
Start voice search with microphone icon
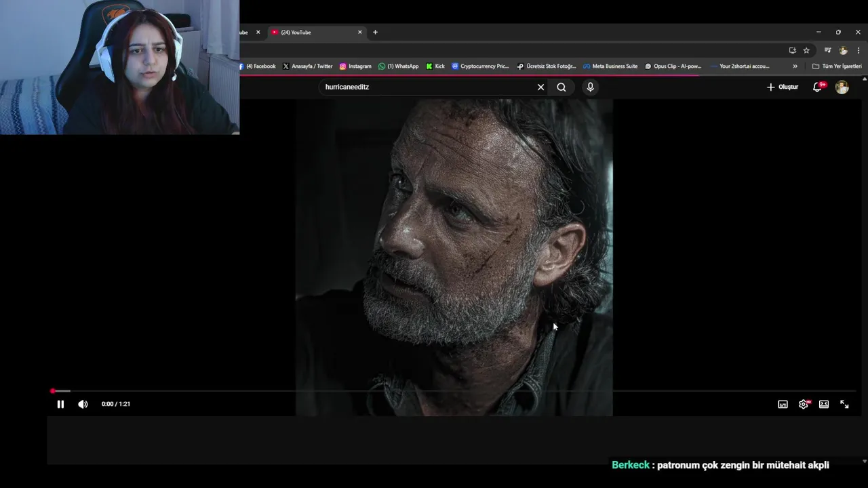[x=590, y=87]
